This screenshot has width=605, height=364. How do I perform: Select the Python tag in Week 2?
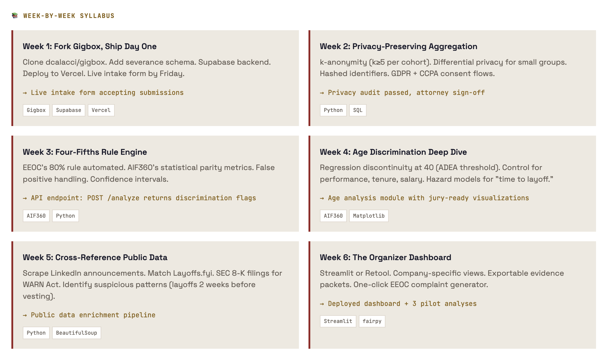[x=333, y=110]
